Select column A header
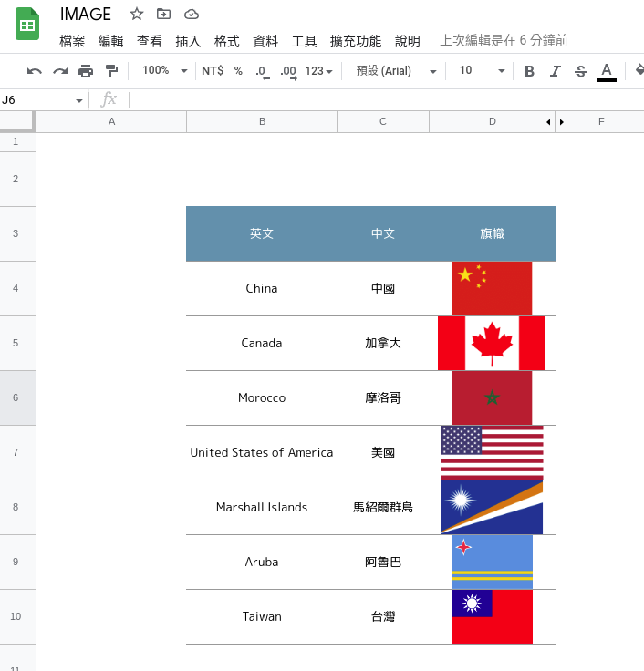Viewport: 644px width, 671px height. (111, 121)
